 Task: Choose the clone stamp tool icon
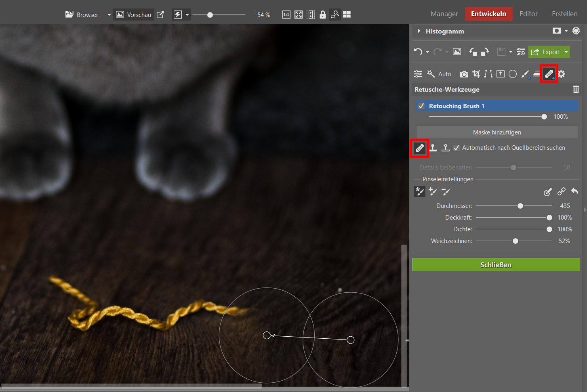coord(433,148)
